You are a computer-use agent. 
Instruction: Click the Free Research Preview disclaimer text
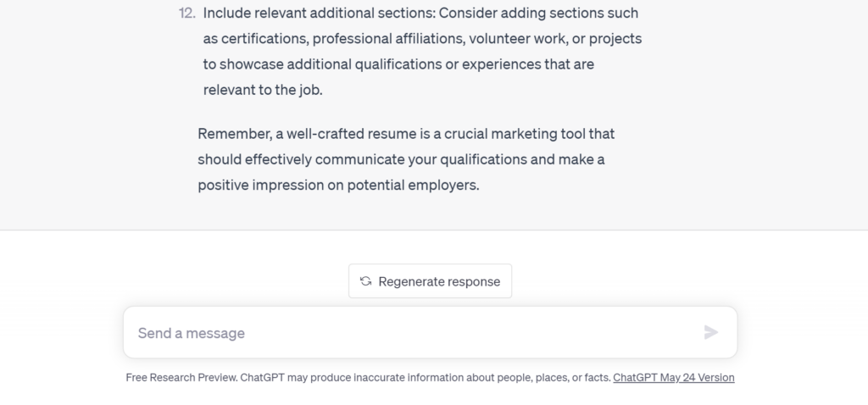[x=368, y=377]
